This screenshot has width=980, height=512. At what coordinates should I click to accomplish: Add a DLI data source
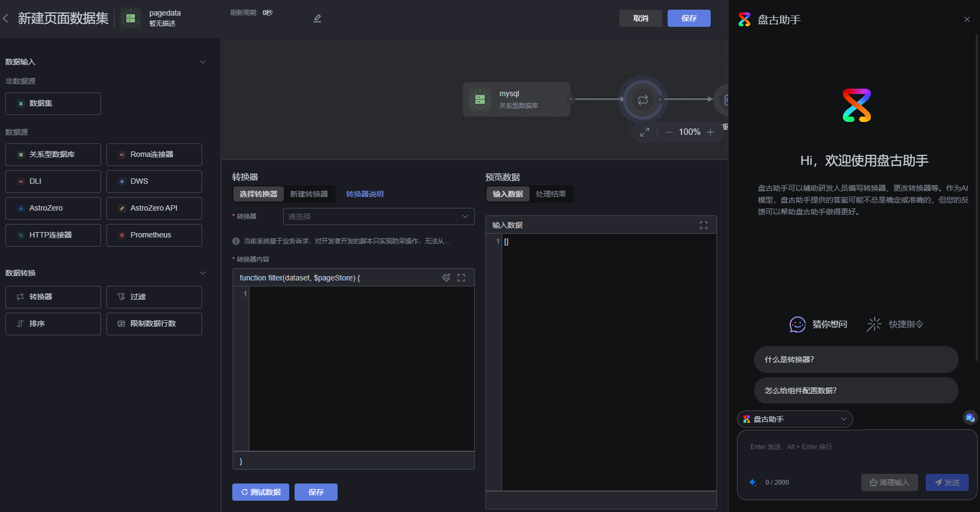click(53, 182)
